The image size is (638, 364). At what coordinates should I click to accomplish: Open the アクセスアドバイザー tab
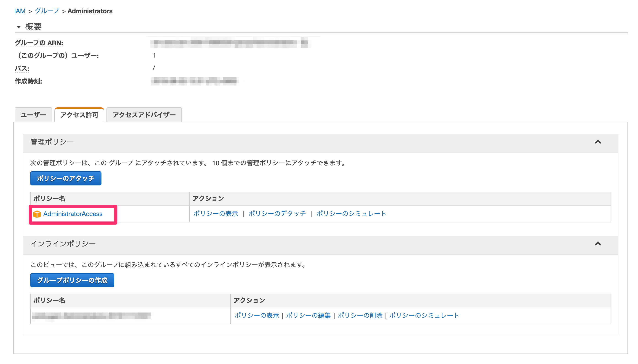click(x=144, y=115)
